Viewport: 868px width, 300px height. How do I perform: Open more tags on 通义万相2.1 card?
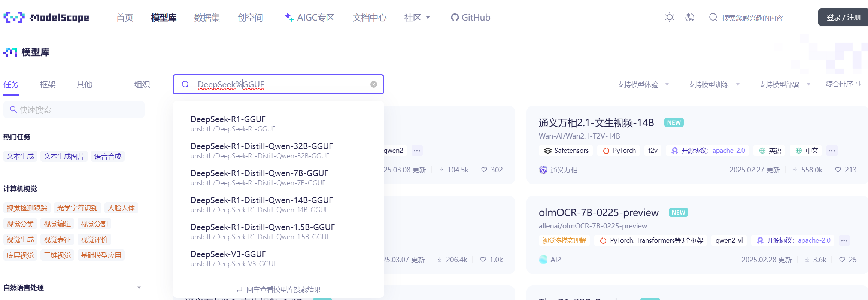tap(832, 151)
